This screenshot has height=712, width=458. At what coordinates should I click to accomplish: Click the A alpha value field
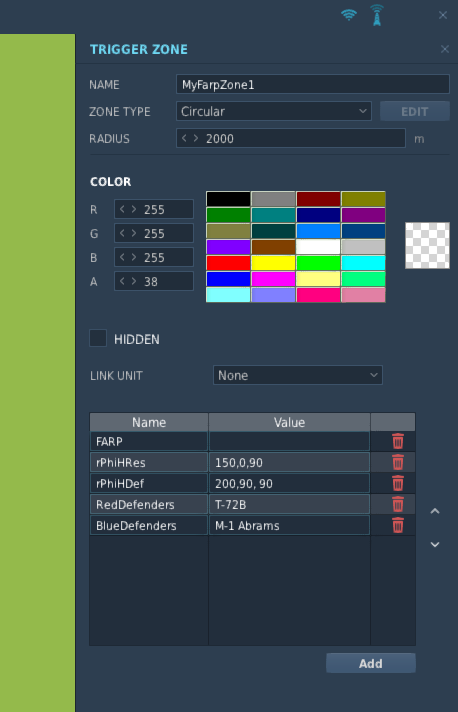[154, 281]
